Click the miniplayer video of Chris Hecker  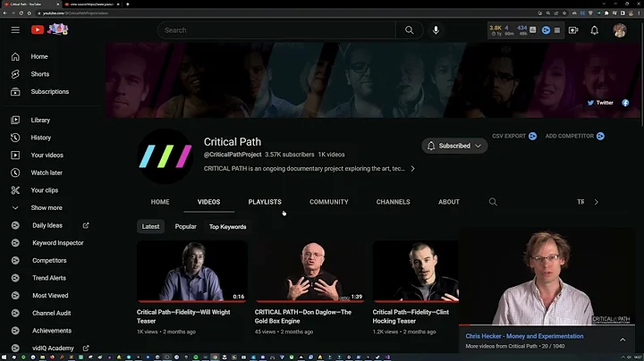coord(547,277)
